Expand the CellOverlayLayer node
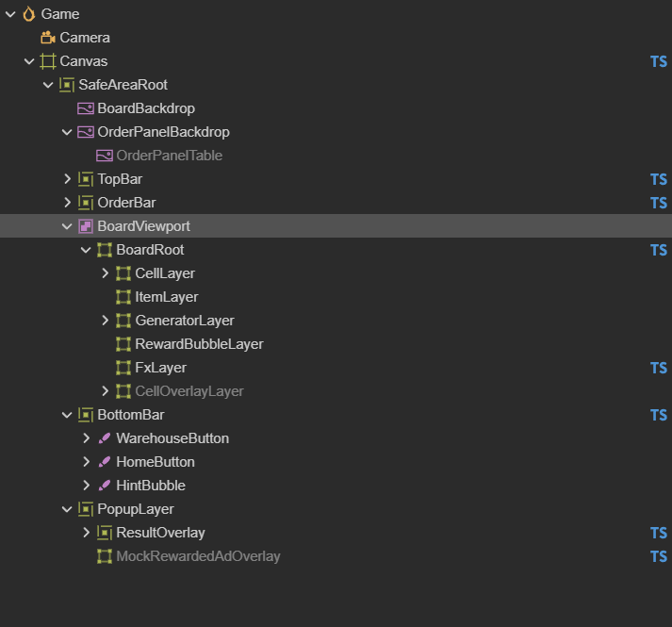Image resolution: width=672 pixels, height=627 pixels. (105, 391)
